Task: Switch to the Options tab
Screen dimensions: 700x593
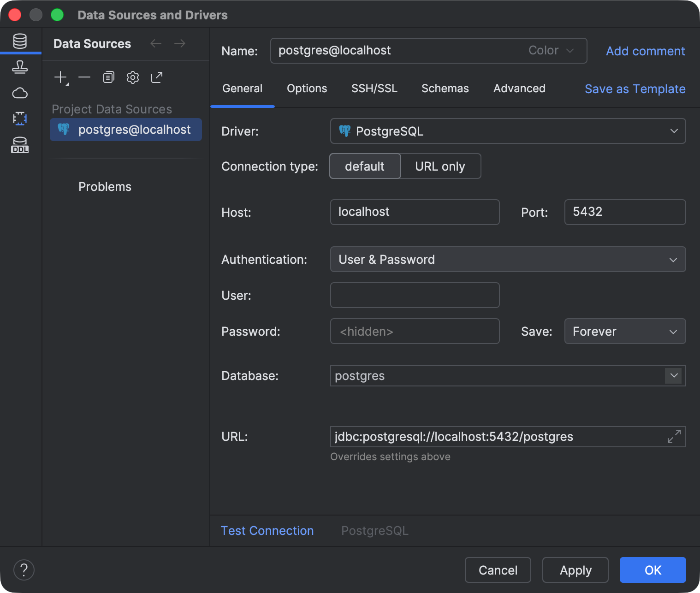Action: (x=307, y=88)
